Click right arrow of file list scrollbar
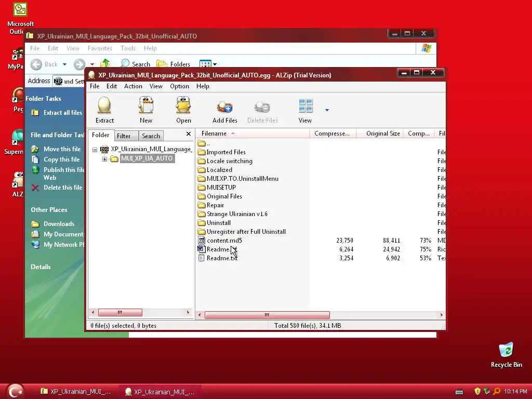 pos(442,315)
